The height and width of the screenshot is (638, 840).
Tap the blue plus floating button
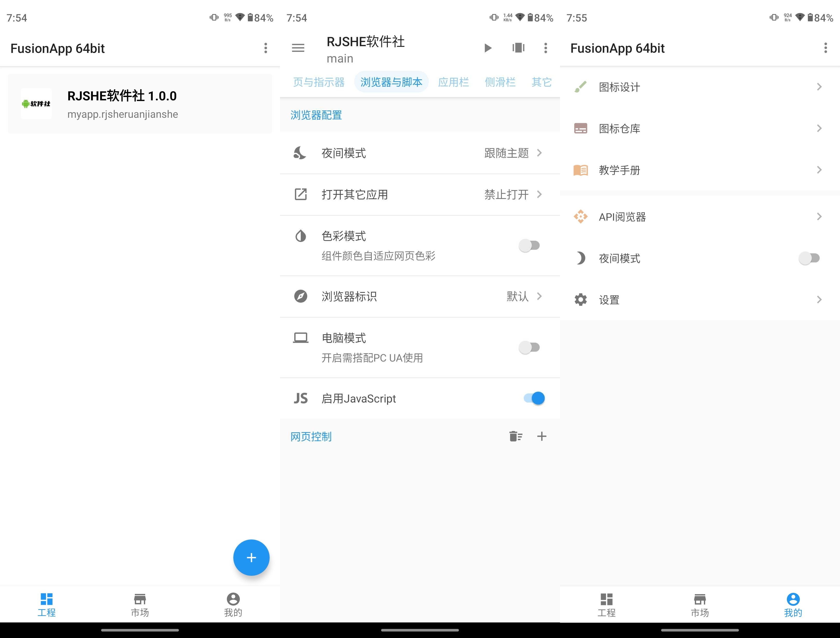pyautogui.click(x=251, y=557)
